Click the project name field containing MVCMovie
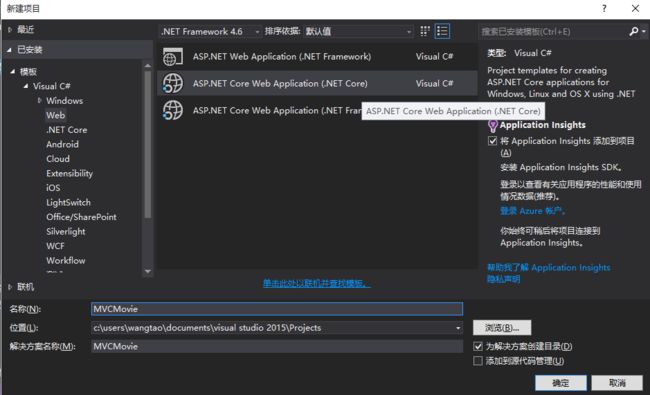650x395 pixels. [x=277, y=309]
